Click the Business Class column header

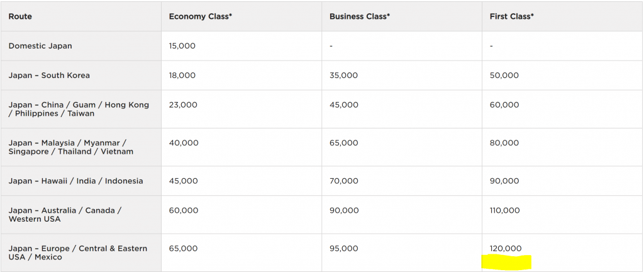coord(360,16)
